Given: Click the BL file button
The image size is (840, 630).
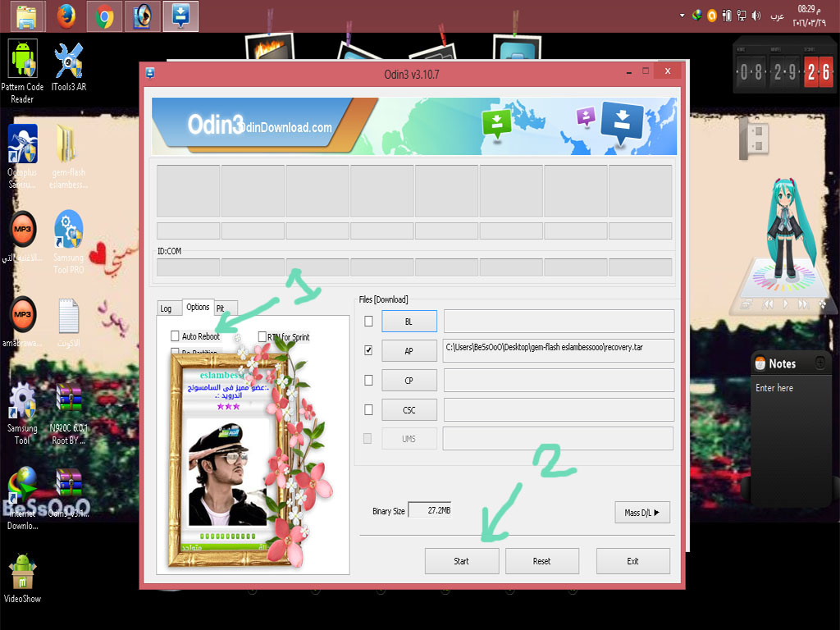Looking at the screenshot, I should click(409, 322).
